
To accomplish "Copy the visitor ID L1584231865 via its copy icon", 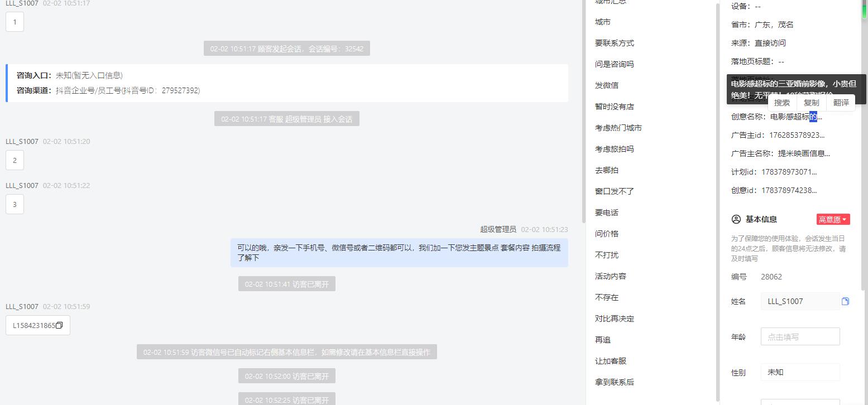I will pyautogui.click(x=59, y=325).
